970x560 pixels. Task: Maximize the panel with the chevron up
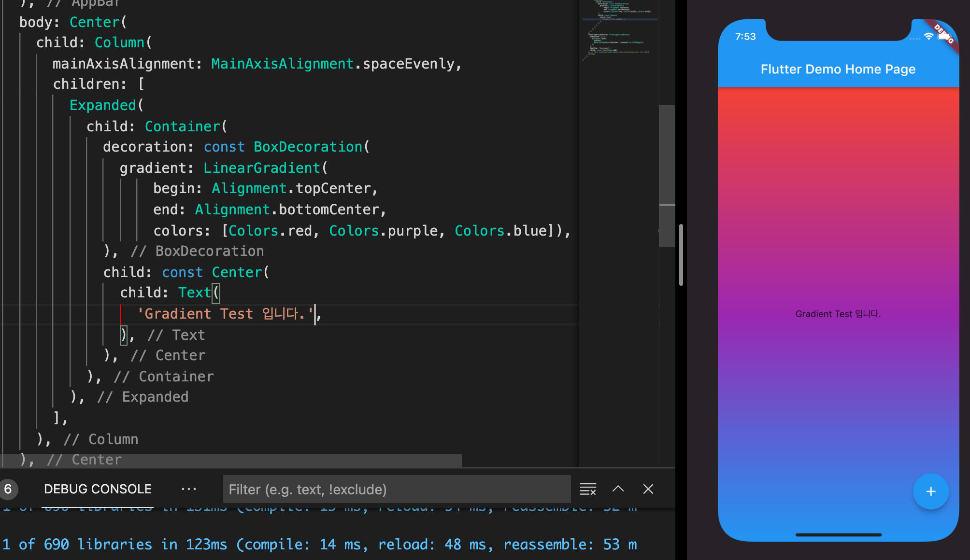tap(618, 489)
